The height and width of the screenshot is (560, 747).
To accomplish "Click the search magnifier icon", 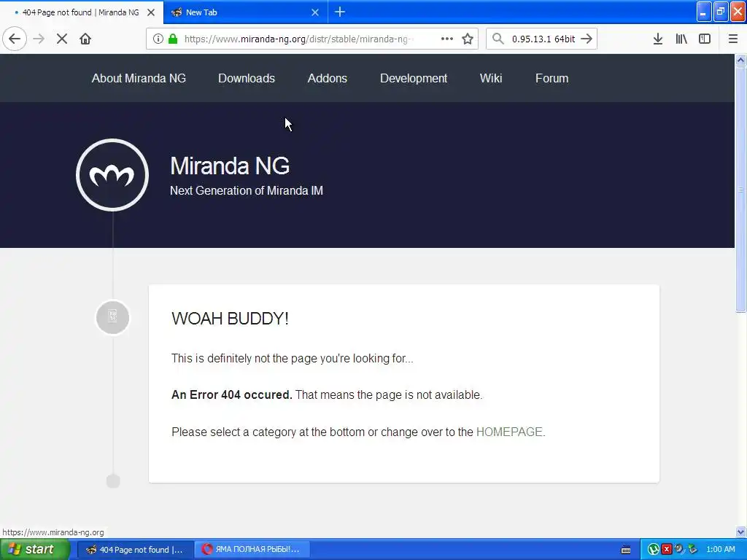I will tap(498, 39).
